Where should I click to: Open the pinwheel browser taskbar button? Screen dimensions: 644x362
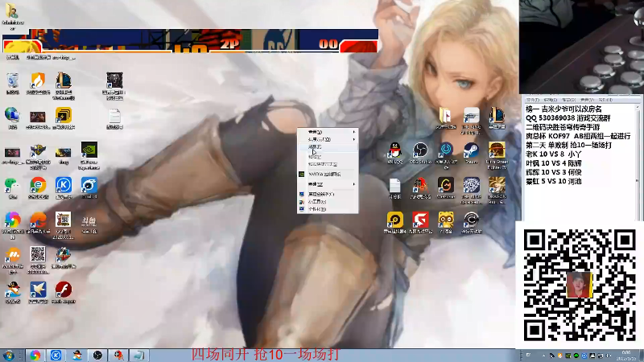pyautogui.click(x=35, y=355)
